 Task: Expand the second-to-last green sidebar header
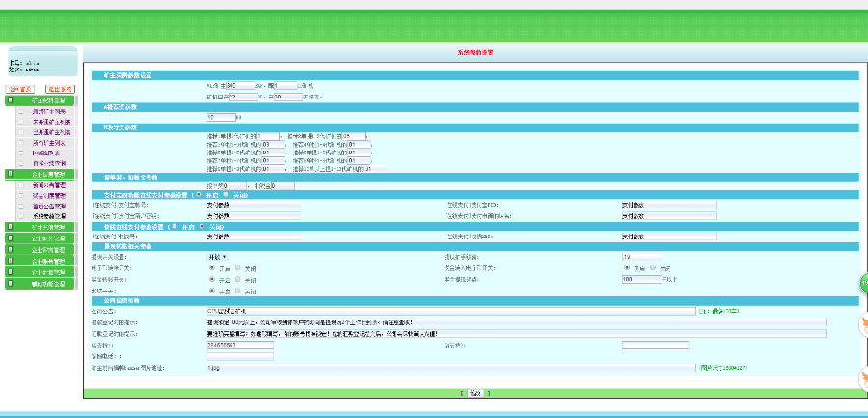pyautogui.click(x=41, y=272)
